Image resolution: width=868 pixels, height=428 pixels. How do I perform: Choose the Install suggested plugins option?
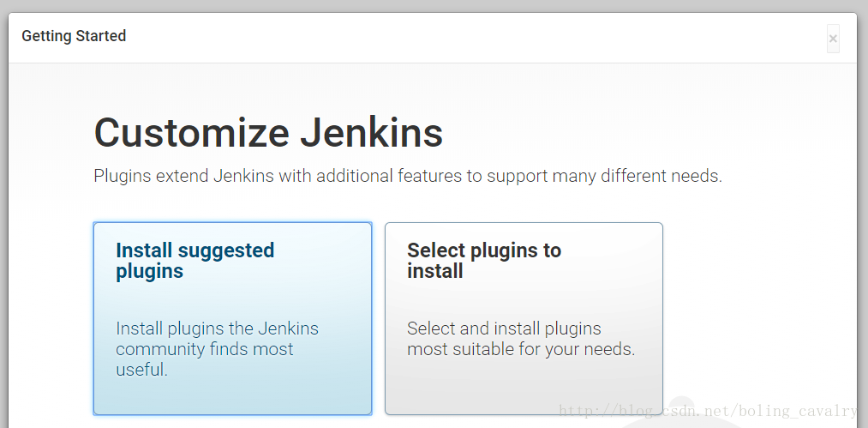click(x=232, y=318)
